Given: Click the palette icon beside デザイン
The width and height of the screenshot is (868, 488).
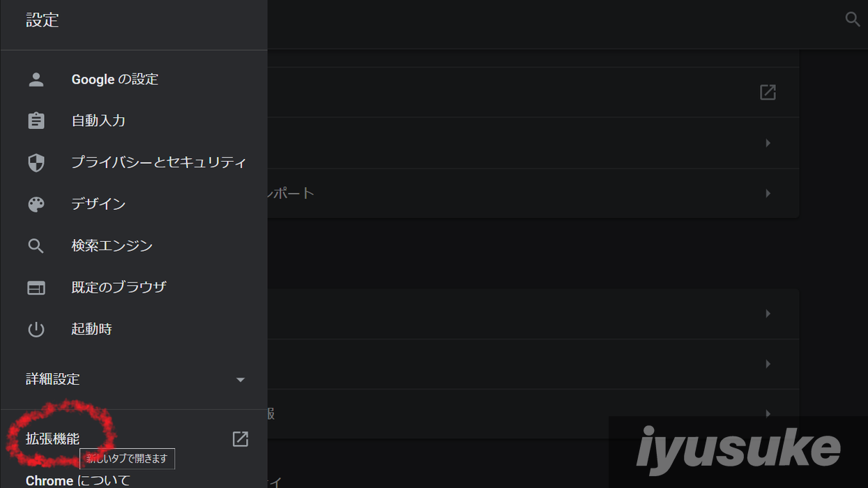Looking at the screenshot, I should coord(36,204).
